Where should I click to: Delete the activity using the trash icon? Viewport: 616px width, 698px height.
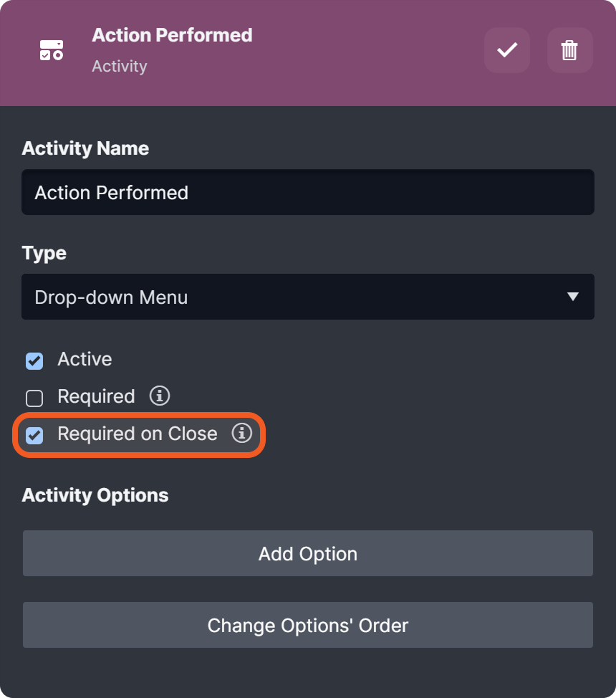(569, 50)
